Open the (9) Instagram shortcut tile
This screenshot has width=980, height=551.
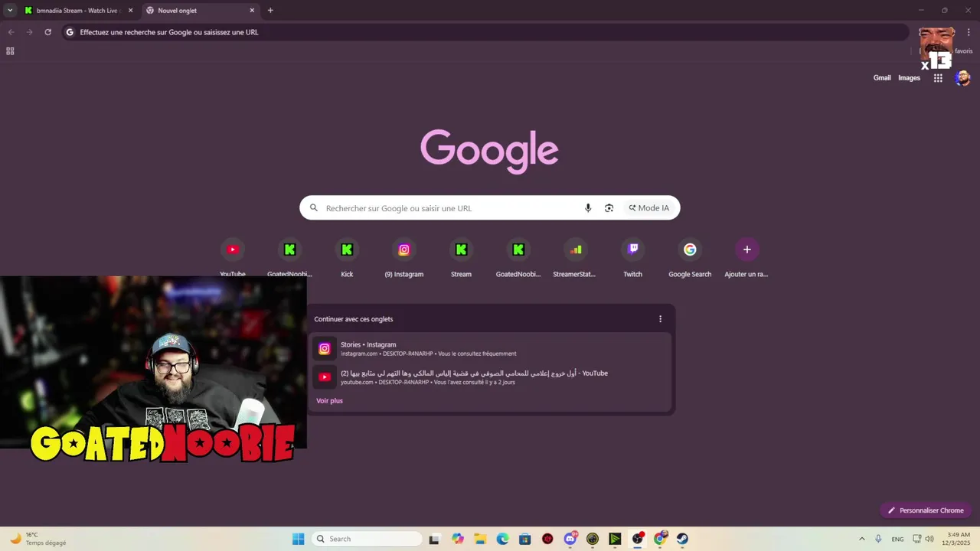point(404,257)
